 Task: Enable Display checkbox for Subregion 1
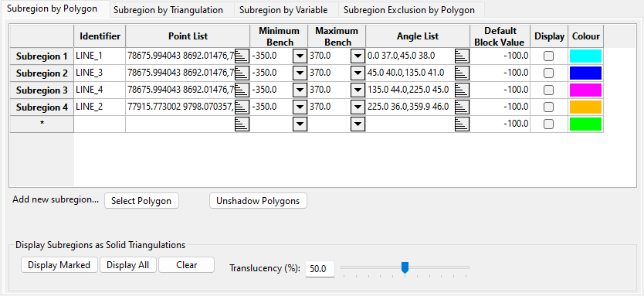pyautogui.click(x=548, y=56)
